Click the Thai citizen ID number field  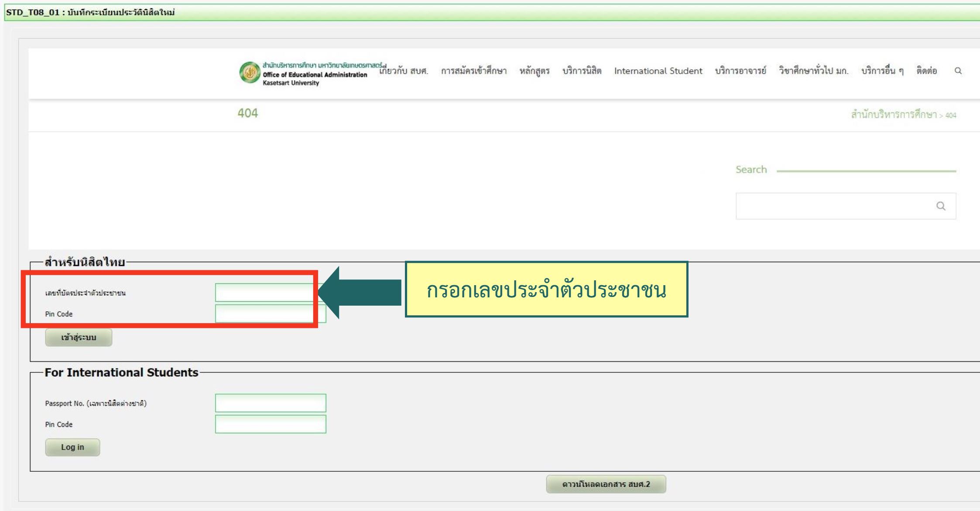coord(264,293)
